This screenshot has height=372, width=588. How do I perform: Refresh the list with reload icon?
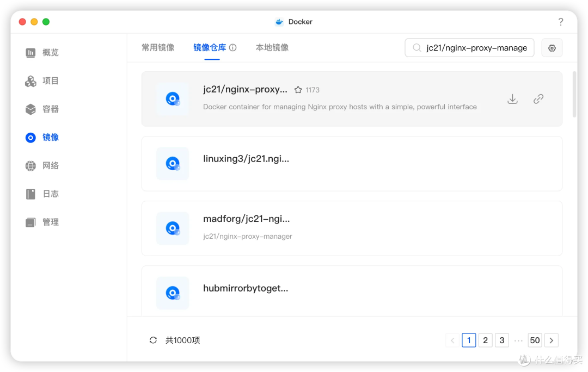pyautogui.click(x=153, y=340)
